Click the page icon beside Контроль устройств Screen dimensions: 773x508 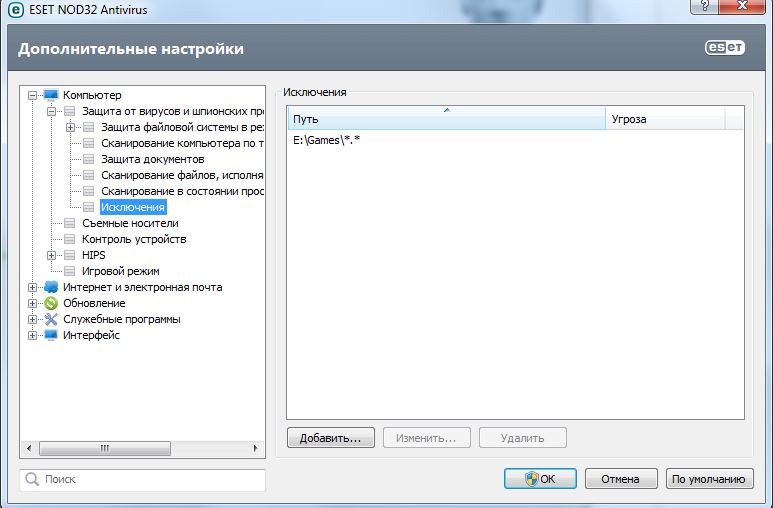[x=70, y=239]
